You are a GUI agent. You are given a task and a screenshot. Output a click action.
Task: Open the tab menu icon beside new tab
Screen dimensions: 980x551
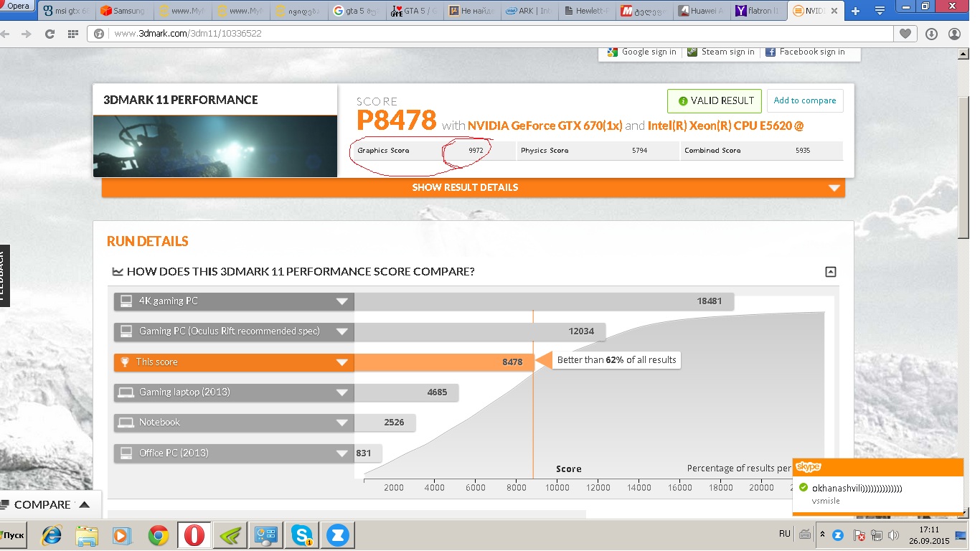(880, 11)
